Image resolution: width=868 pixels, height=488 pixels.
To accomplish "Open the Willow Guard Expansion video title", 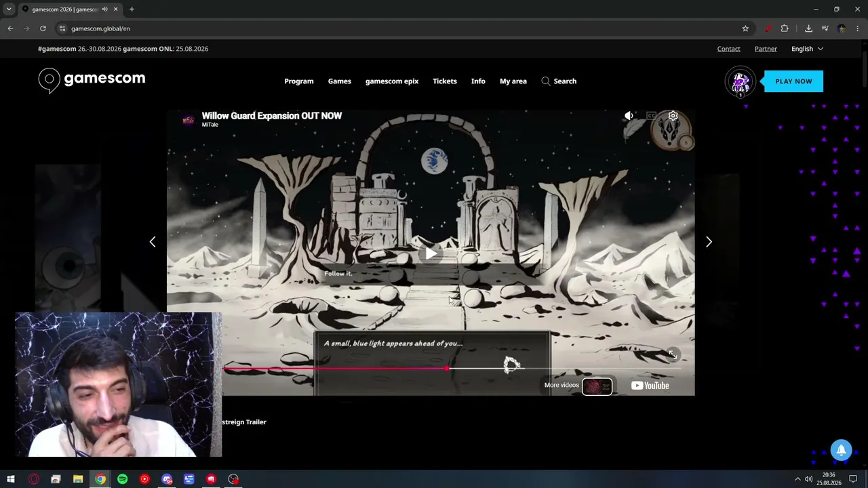I will 272,116.
